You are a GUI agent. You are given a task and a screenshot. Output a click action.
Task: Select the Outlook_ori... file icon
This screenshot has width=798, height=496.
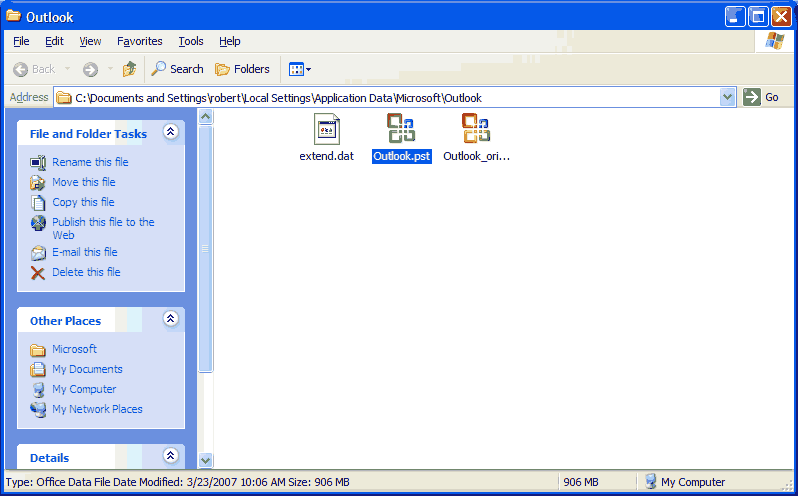(476, 128)
